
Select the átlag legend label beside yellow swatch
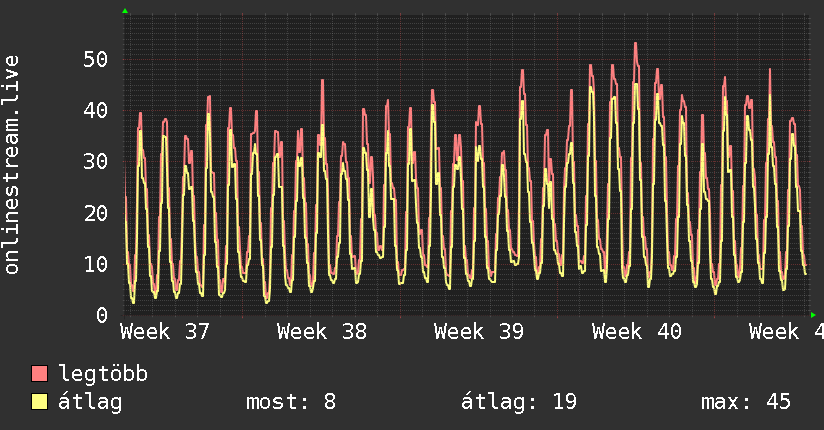pos(90,402)
